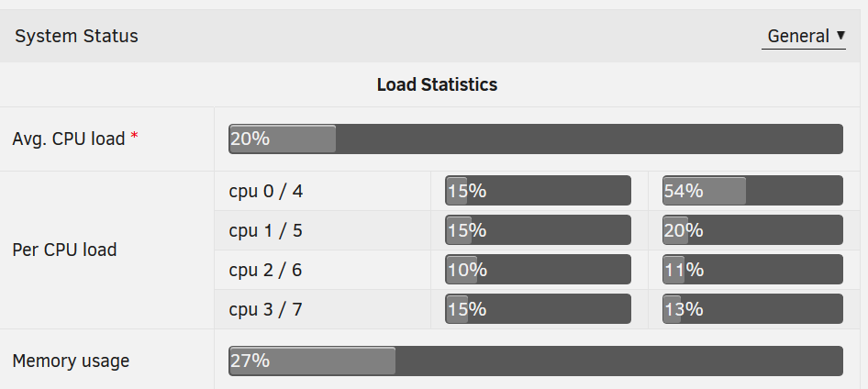Click the General dropdown arrow
Screen dimensions: 868x389
840,36
